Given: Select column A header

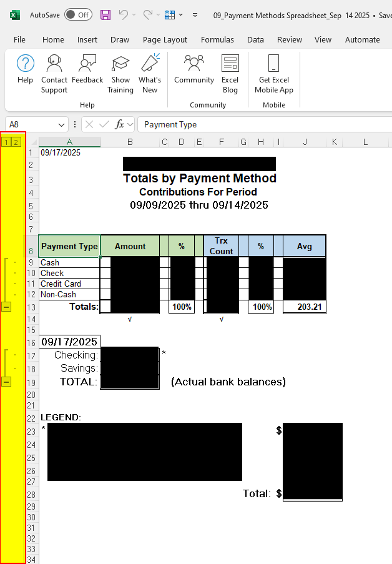Looking at the screenshot, I should coord(69,142).
